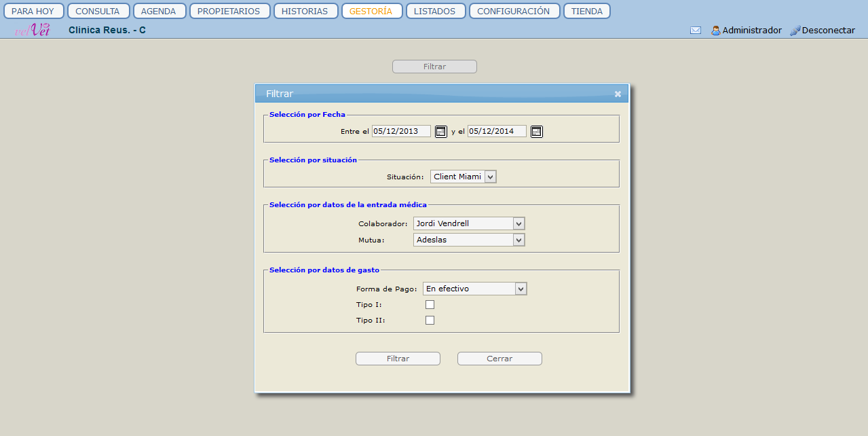Click the start date input field
The height and width of the screenshot is (436, 868).
[401, 132]
